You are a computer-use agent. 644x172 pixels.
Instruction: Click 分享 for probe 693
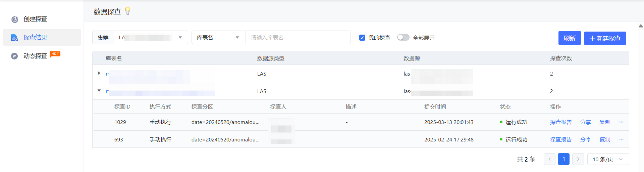[x=586, y=139]
